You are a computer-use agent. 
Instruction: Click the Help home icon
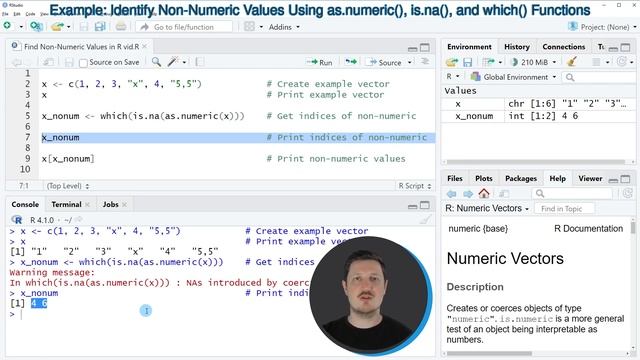pyautogui.click(x=484, y=193)
